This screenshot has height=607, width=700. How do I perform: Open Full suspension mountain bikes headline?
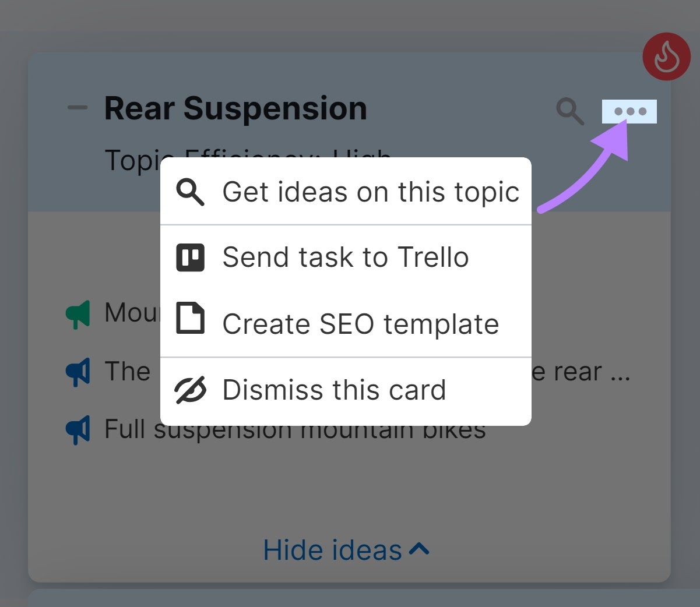(x=295, y=429)
